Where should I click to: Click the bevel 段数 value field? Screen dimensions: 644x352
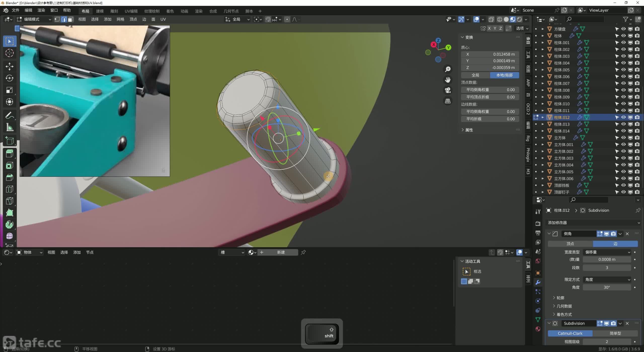[x=607, y=268]
